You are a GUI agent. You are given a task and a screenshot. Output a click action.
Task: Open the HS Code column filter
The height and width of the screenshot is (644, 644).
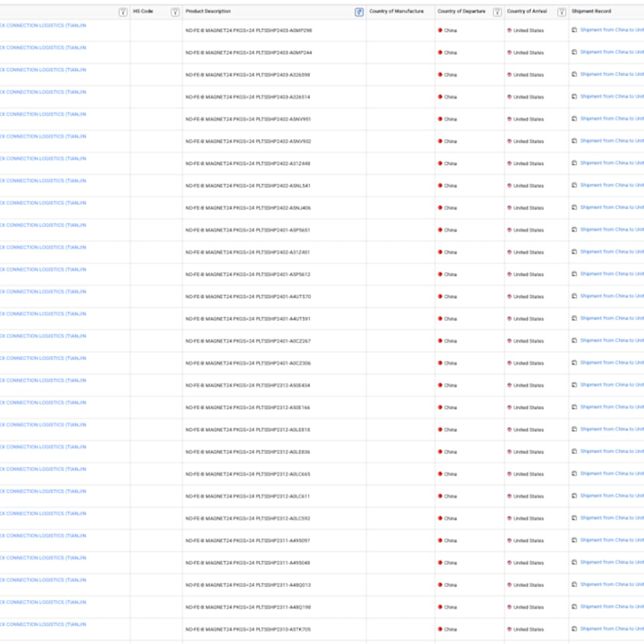tap(175, 12)
